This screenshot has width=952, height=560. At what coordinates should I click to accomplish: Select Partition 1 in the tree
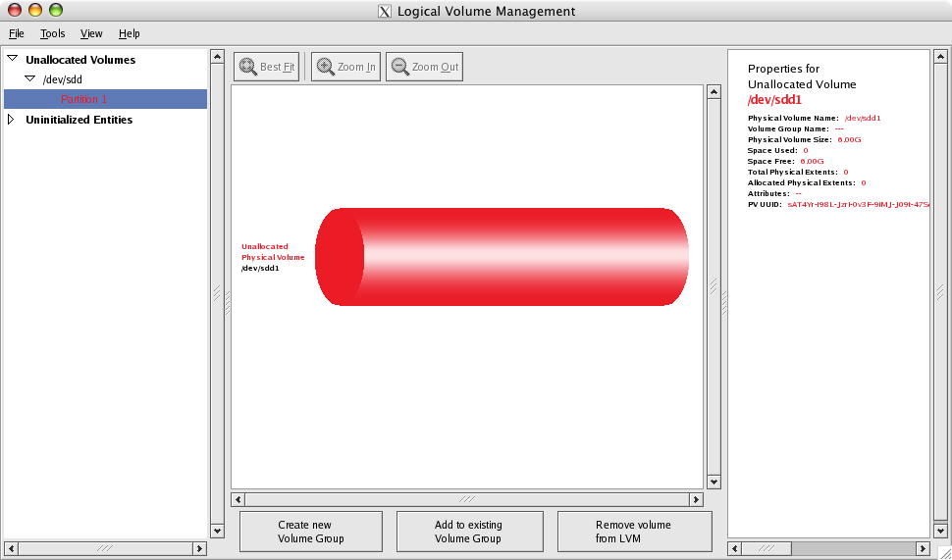84,99
